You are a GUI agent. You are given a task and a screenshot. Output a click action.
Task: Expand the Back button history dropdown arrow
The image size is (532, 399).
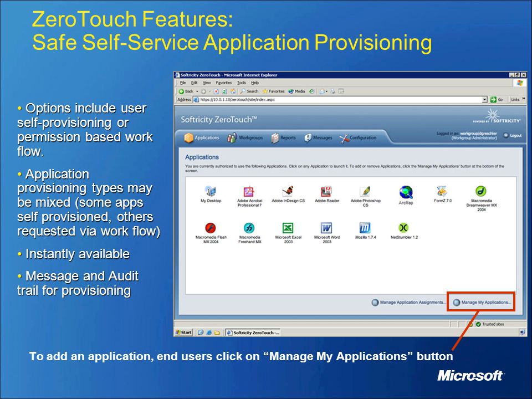click(197, 91)
